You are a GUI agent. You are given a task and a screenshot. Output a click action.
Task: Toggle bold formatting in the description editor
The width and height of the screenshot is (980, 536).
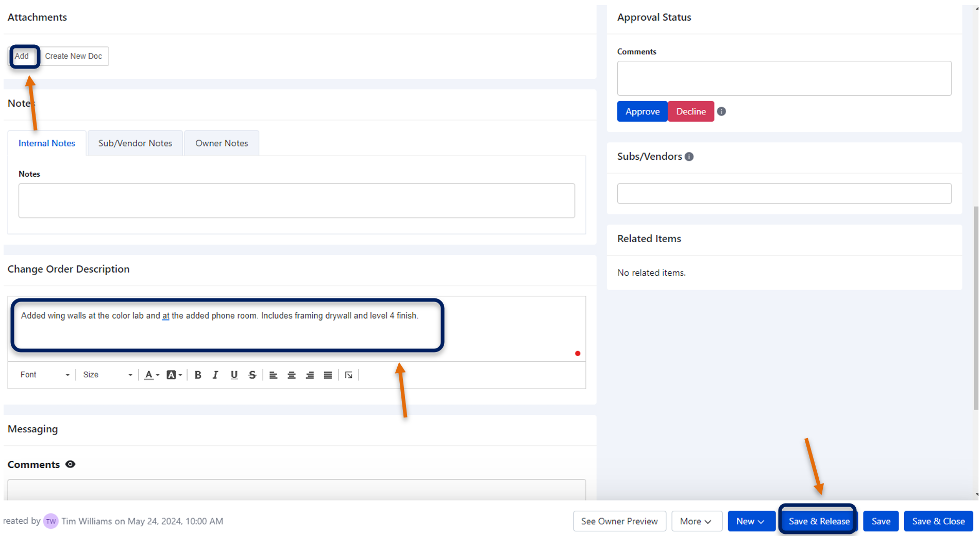pyautogui.click(x=197, y=375)
